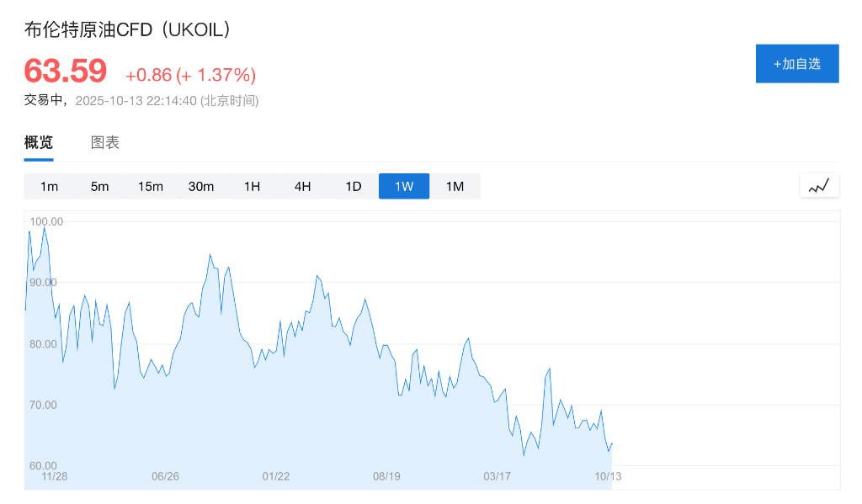Viewport: 862px width, 504px height.
Task: Select the active 1W interval
Action: [404, 186]
